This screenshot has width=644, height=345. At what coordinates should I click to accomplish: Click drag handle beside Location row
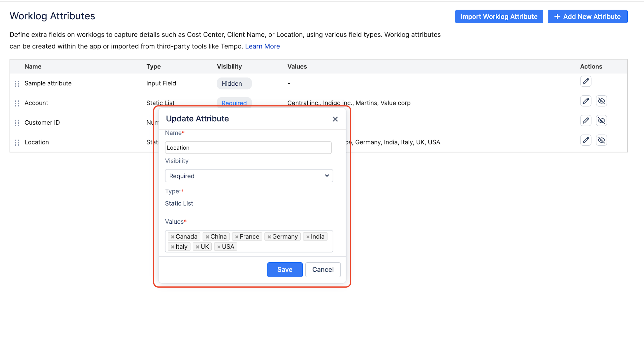[17, 142]
